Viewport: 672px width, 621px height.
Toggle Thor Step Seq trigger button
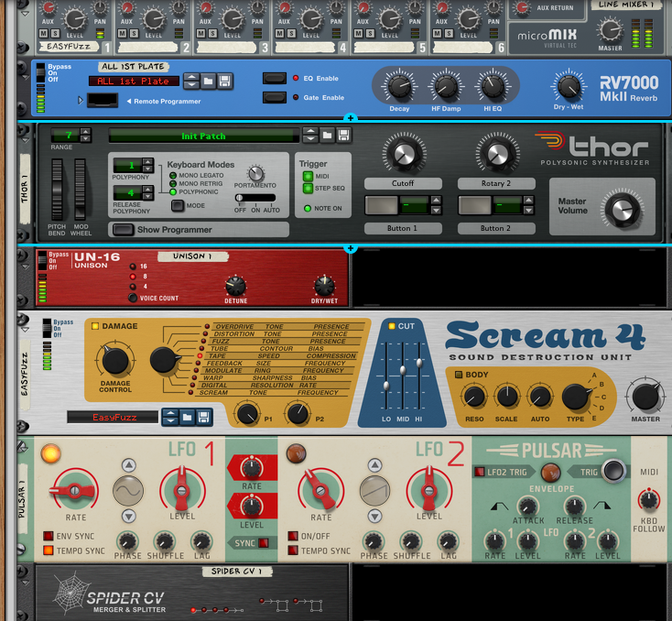pos(308,188)
